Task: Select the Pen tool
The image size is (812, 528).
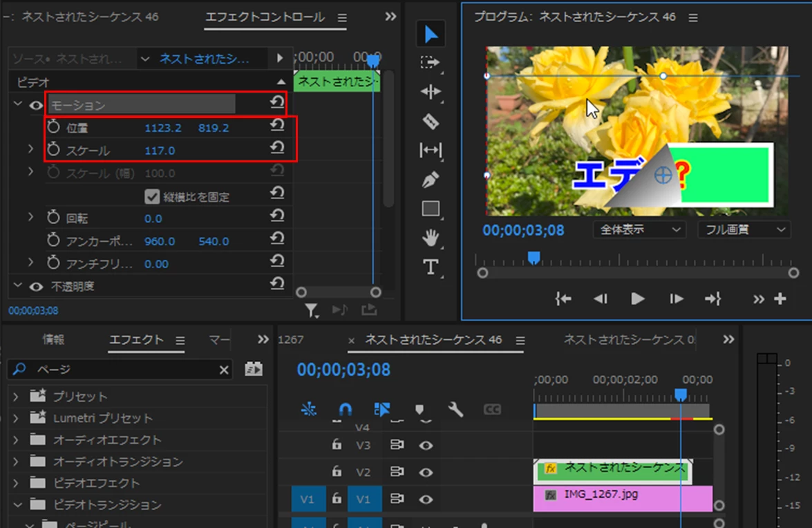Action: 431,180
